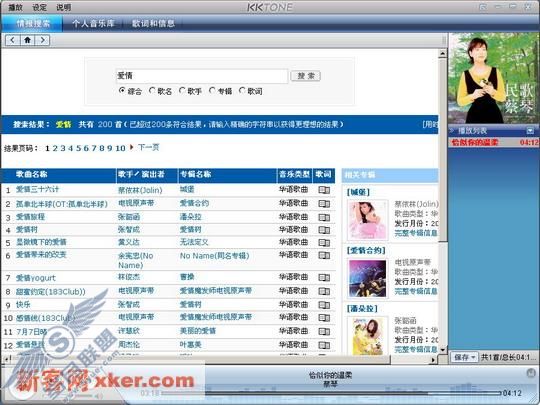Select the 综合 search option
This screenshot has height=405, width=540.
[x=122, y=91]
